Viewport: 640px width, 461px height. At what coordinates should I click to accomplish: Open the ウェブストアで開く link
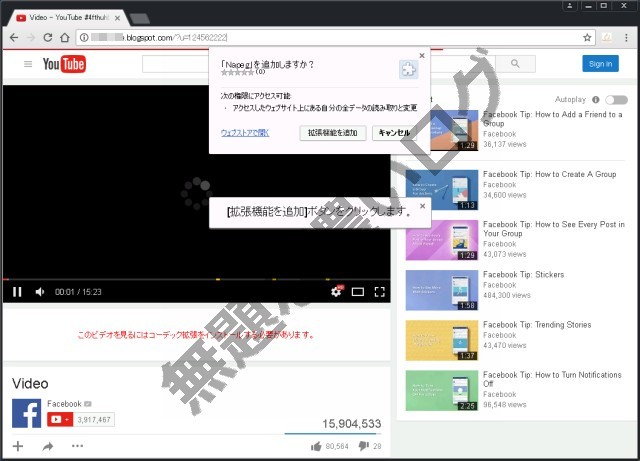245,133
